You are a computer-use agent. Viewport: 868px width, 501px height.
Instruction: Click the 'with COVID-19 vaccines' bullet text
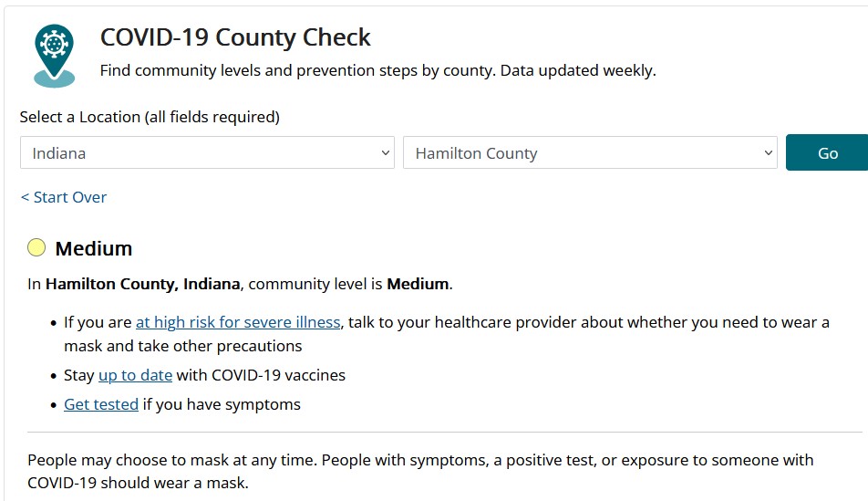pos(261,375)
